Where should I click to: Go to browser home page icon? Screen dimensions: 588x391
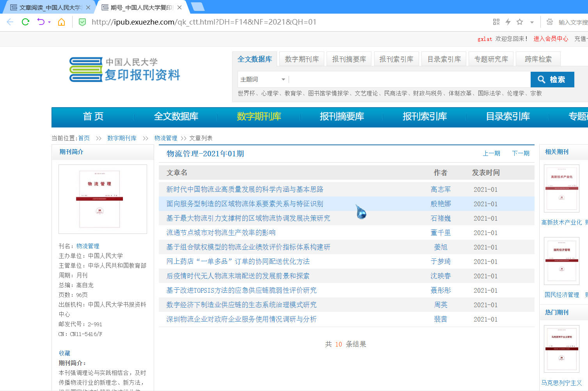pos(61,22)
